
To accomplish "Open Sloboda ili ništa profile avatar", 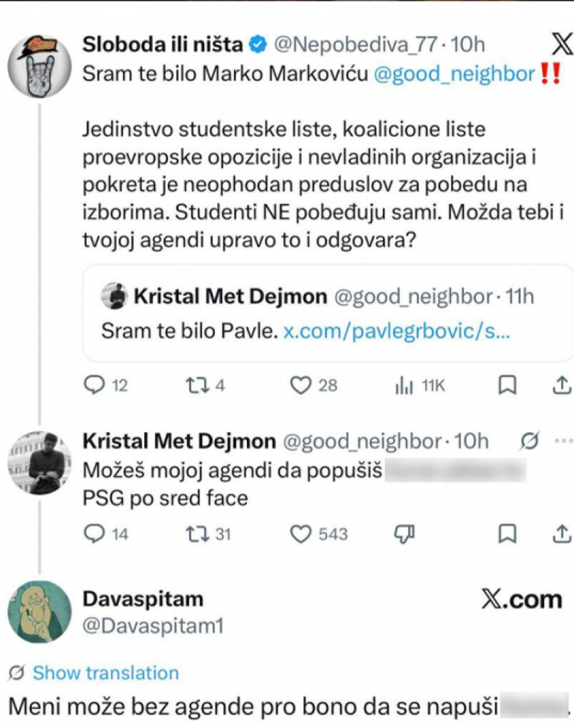I will [41, 66].
